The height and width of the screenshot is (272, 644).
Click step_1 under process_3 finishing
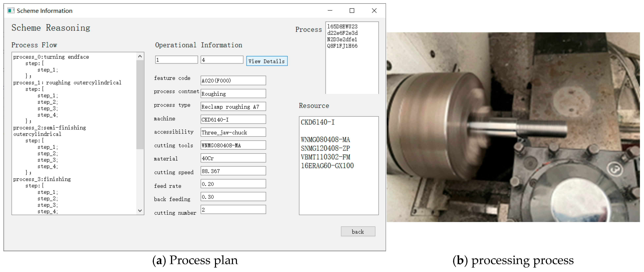[x=47, y=192]
